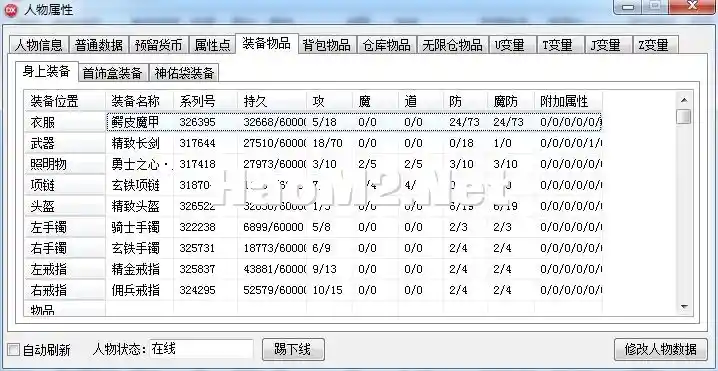718x371 pixels.
Task: Click attack value 18/70
Action: click(327, 143)
